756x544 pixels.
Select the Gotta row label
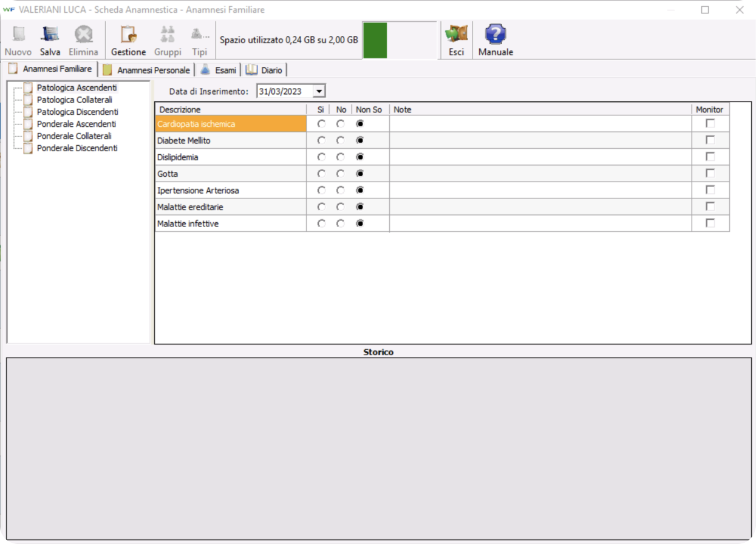(x=231, y=174)
